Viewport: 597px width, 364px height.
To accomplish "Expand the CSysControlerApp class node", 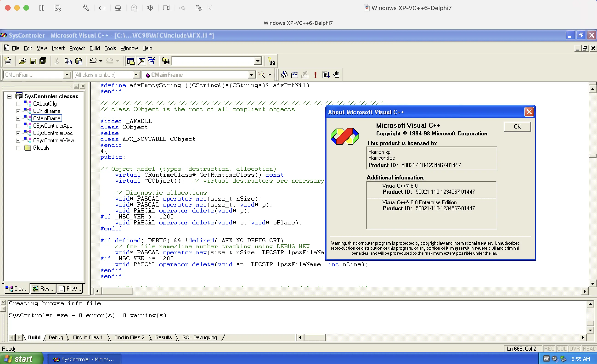I will 18,126.
